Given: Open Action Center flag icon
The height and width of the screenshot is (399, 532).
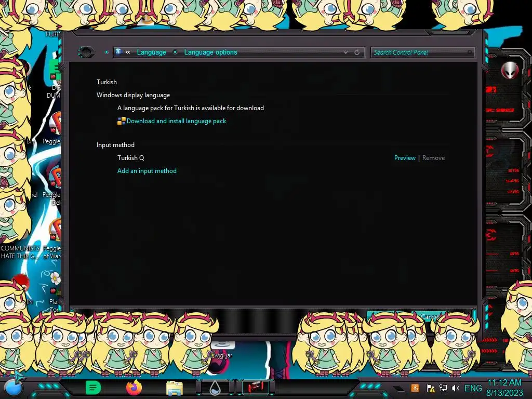Looking at the screenshot, I should pyautogui.click(x=431, y=388).
